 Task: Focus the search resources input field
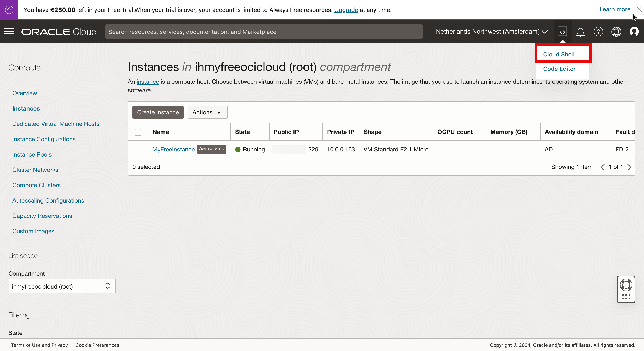point(264,32)
